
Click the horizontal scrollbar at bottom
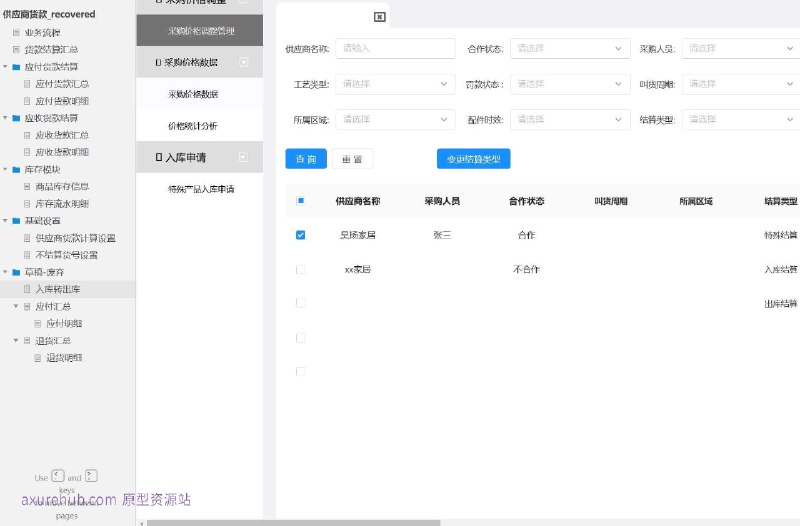pyautogui.click(x=293, y=523)
